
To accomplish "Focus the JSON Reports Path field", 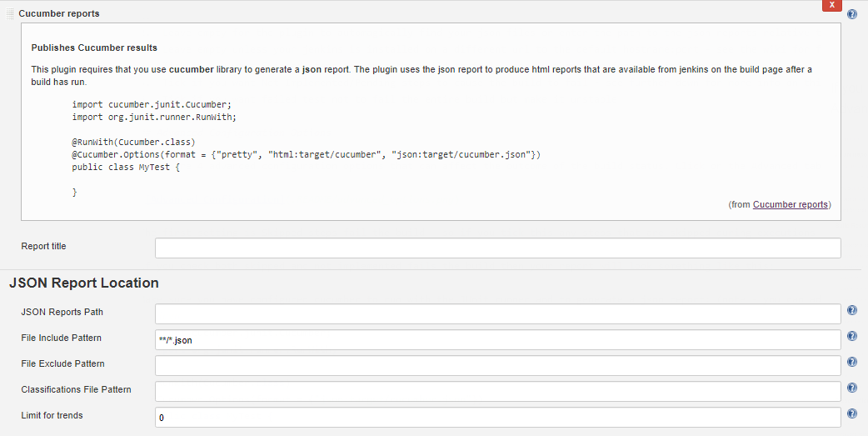I will click(497, 313).
